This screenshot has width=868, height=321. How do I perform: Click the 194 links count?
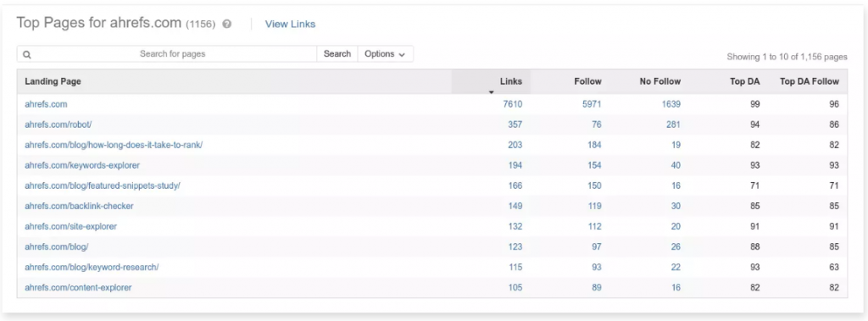tap(515, 165)
